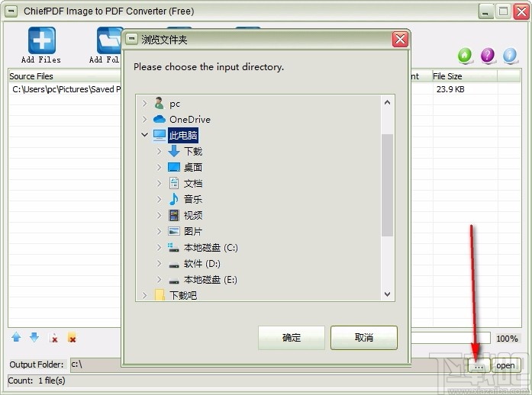
Task: Click the OneDrive cloud icon
Action: click(159, 119)
